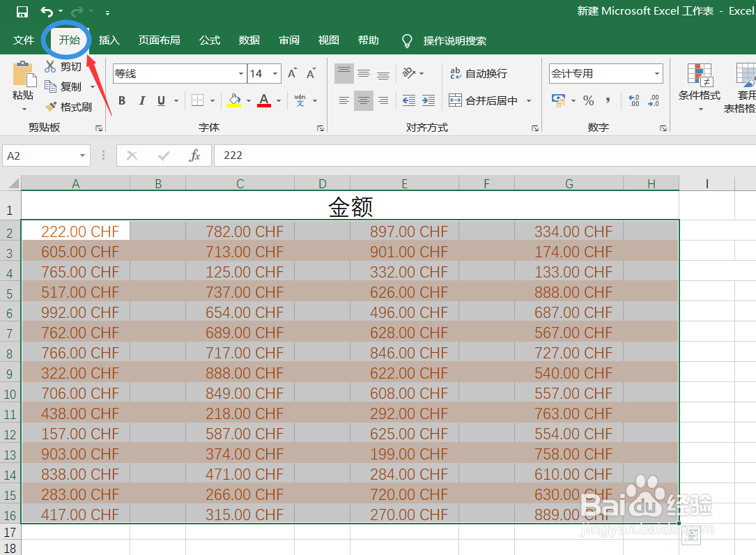Click the 操作说明搜索 search box
Image resolution: width=756 pixels, height=555 pixels.
pyautogui.click(x=454, y=40)
